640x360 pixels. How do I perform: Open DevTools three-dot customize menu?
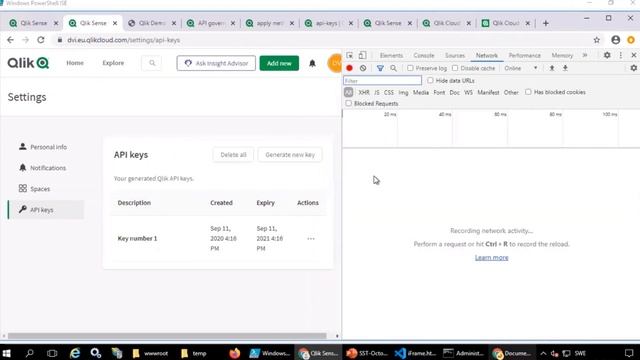point(621,55)
